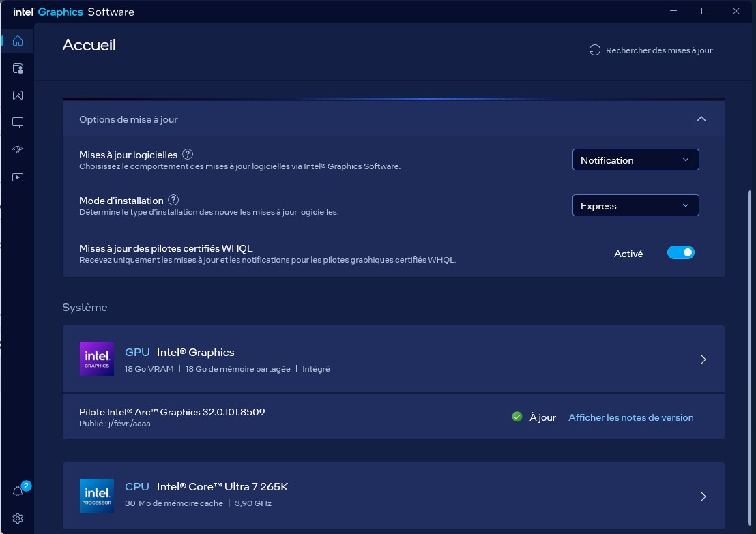The height and width of the screenshot is (534, 756).
Task: Open the performance gauge icon in sidebar
Action: [x=18, y=150]
